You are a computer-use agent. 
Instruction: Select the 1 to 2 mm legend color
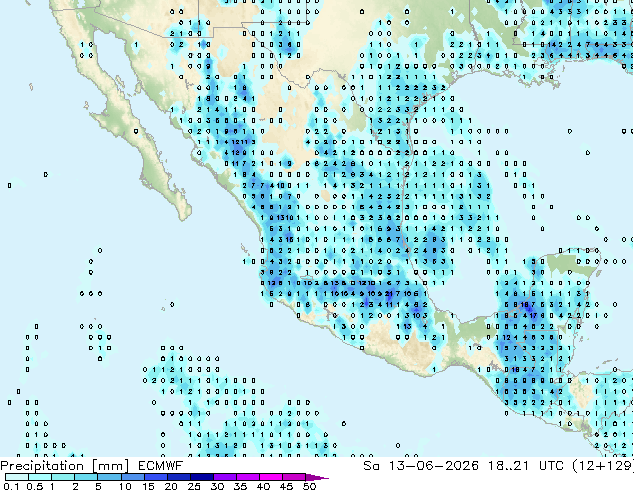coord(63,477)
